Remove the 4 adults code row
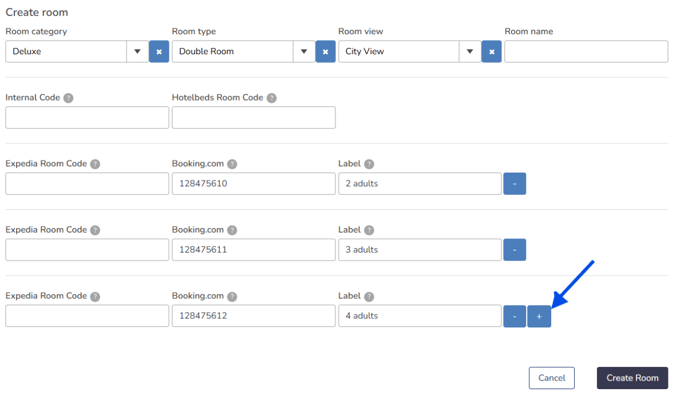688x396 pixels. [x=514, y=316]
